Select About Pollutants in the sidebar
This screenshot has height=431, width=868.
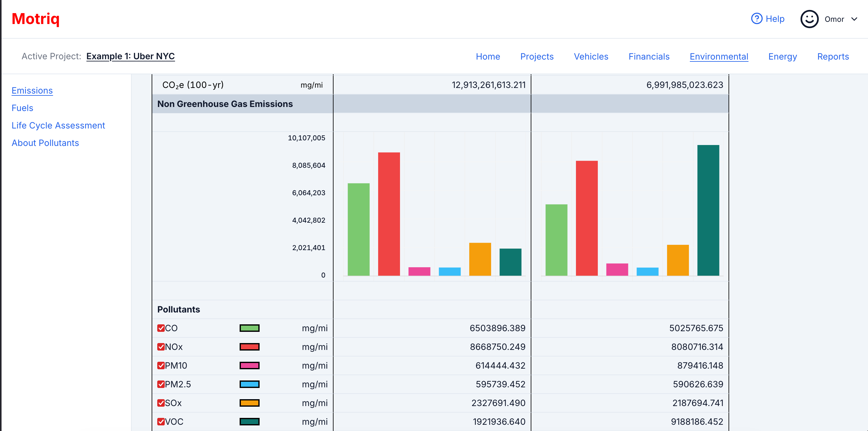(x=45, y=143)
